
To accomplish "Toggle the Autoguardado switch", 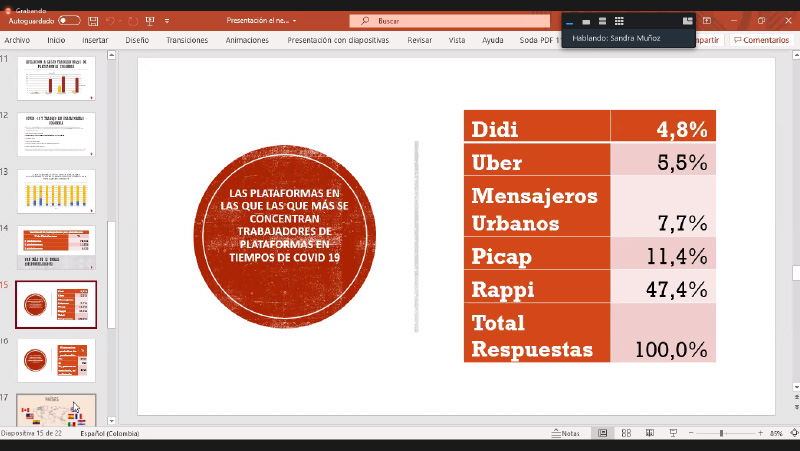I will tap(69, 20).
